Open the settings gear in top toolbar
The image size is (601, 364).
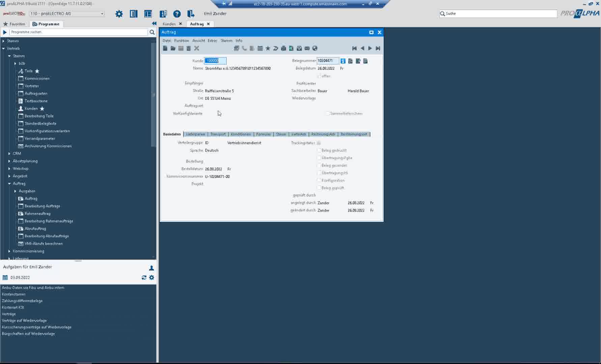(119, 14)
